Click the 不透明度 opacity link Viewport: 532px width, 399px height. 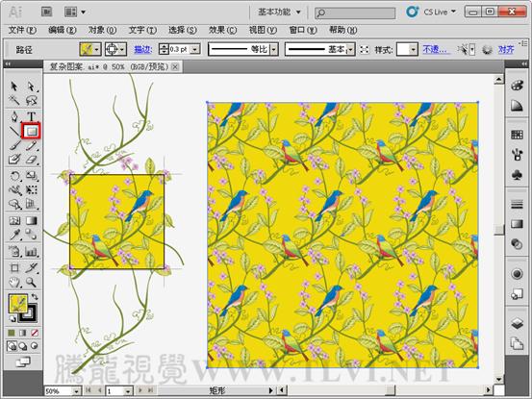pyautogui.click(x=437, y=49)
